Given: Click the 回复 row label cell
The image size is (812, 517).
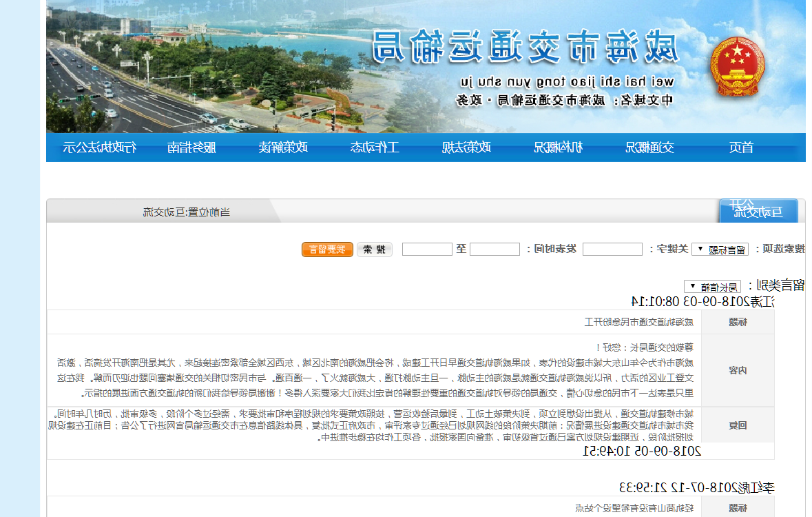Looking at the screenshot, I should 738,425.
